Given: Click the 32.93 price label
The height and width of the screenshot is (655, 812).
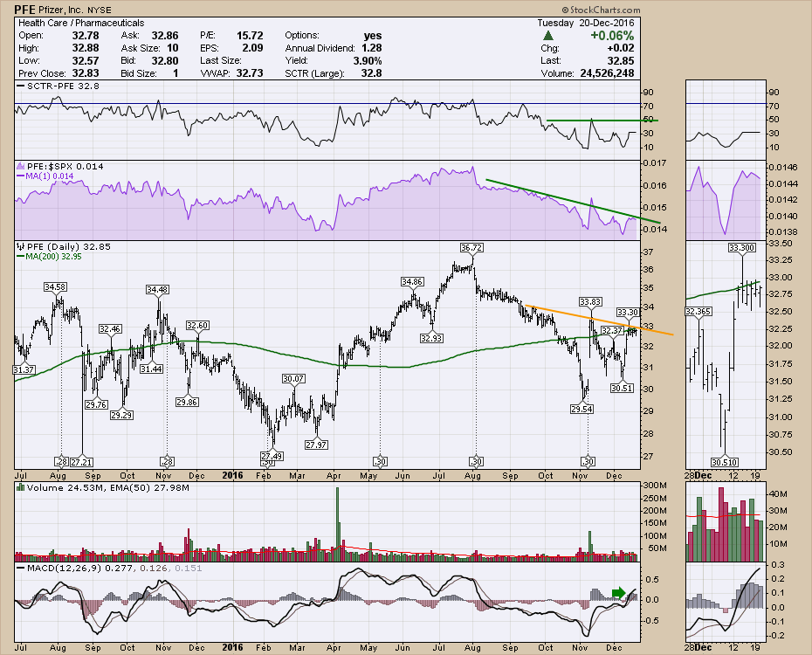Looking at the screenshot, I should pos(430,338).
